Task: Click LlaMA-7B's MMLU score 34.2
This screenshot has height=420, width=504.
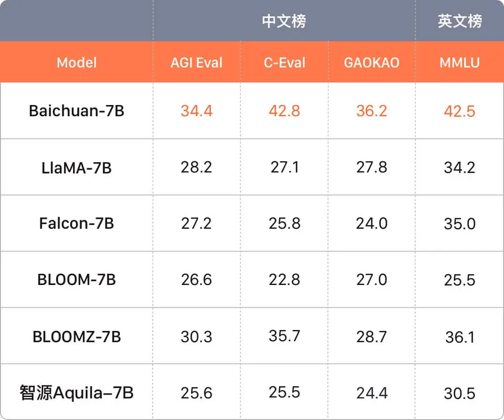Action: click(x=460, y=167)
